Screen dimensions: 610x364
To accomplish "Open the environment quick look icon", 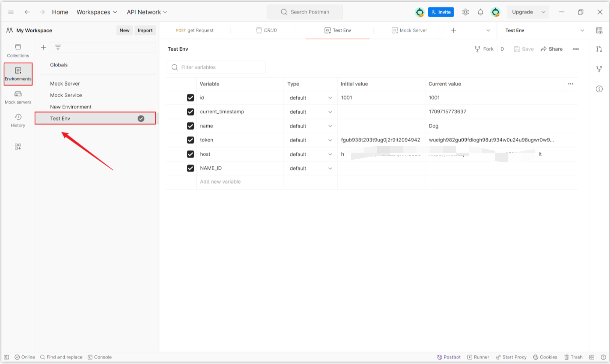I will point(599,30).
